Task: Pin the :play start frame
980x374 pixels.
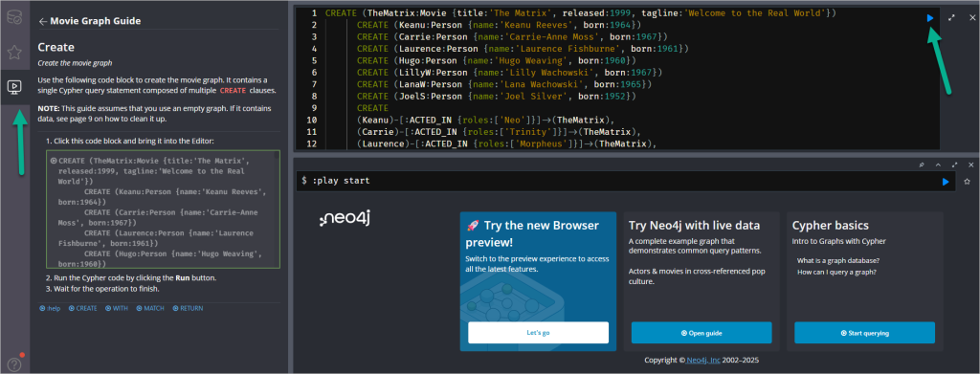Action: [922, 165]
